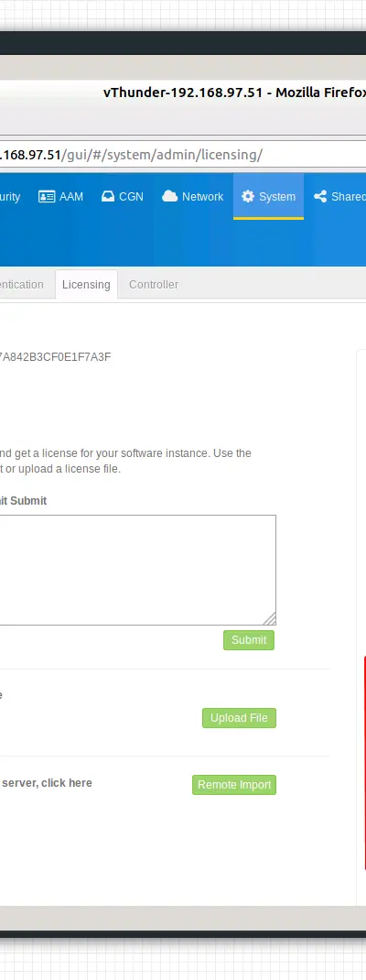This screenshot has width=366, height=980.
Task: Click the CGN tray icon
Action: tap(108, 196)
